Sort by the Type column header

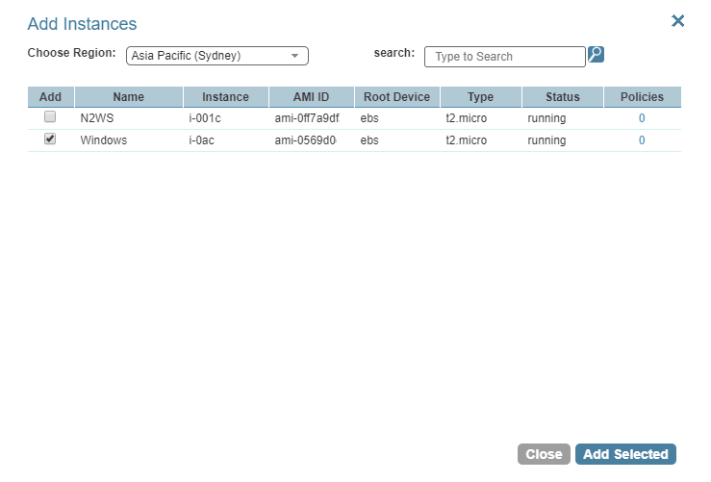(480, 97)
